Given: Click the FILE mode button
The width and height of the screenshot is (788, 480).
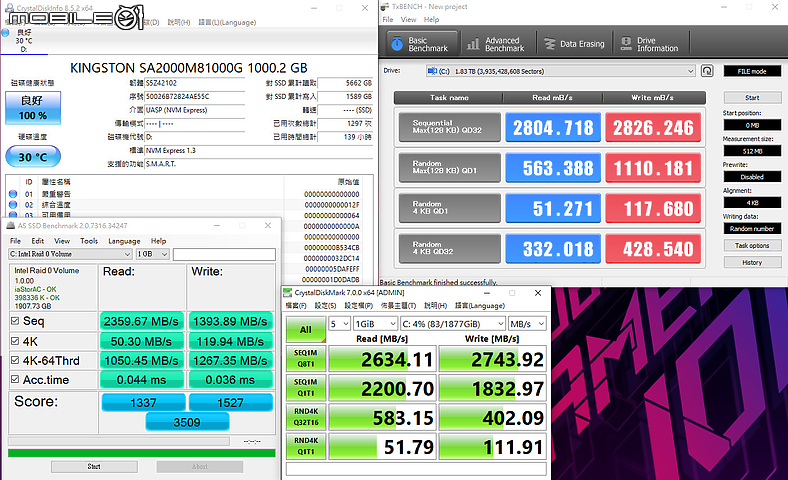Looking at the screenshot, I should tap(752, 71).
